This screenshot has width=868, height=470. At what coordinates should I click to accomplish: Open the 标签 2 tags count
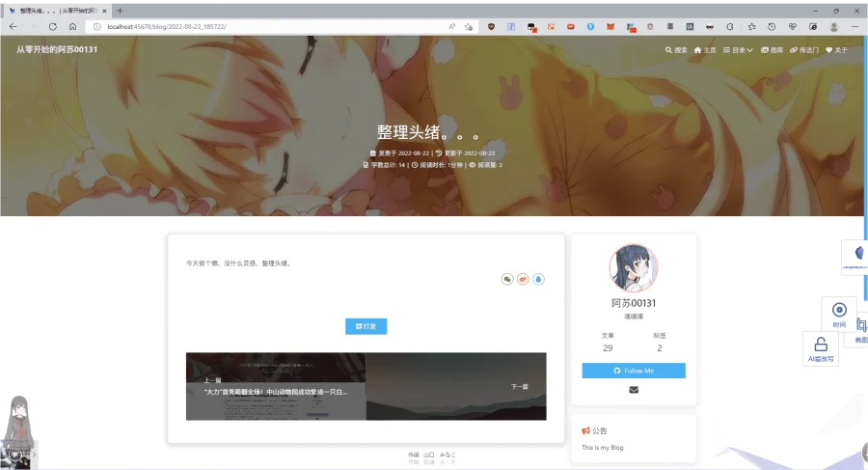click(660, 342)
